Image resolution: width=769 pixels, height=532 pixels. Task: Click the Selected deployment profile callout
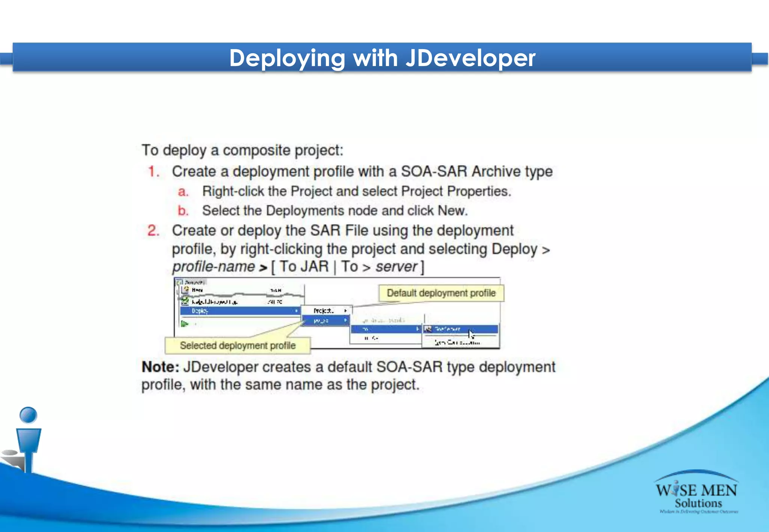pos(237,346)
